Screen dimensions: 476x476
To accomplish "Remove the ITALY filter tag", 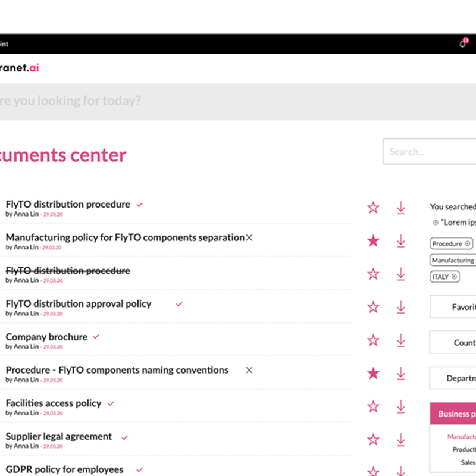I will [455, 277].
